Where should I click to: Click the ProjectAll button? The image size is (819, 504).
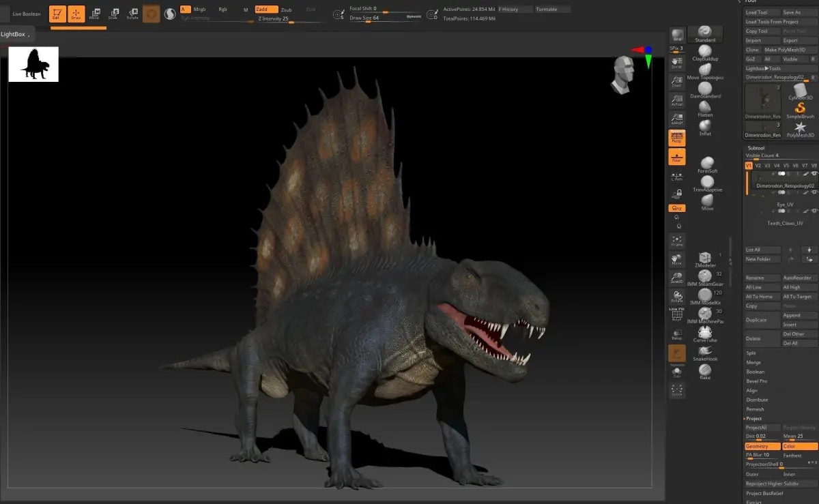coord(762,428)
